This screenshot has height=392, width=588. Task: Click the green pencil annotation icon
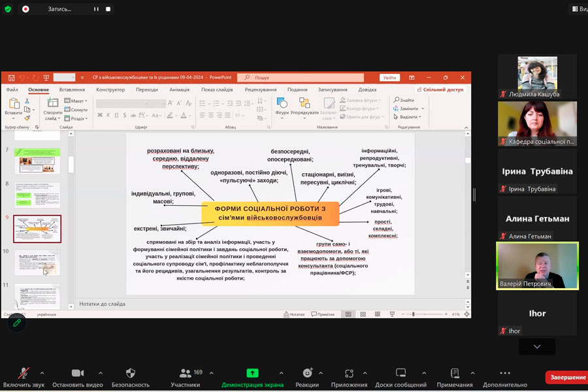pos(17,323)
